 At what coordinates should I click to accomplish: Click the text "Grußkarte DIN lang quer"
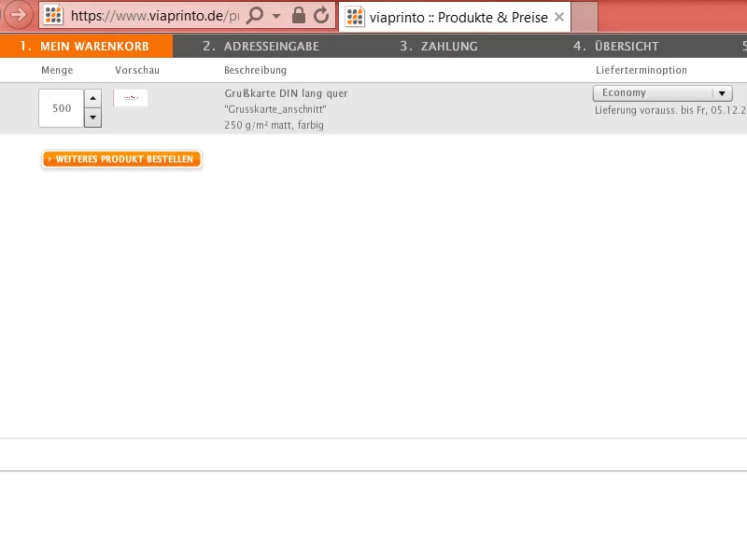click(286, 93)
